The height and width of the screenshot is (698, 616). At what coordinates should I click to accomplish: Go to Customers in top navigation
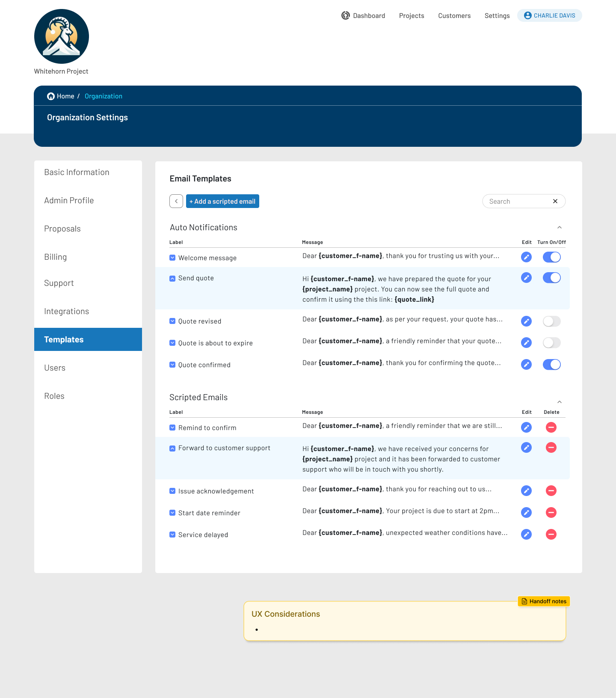(x=454, y=16)
